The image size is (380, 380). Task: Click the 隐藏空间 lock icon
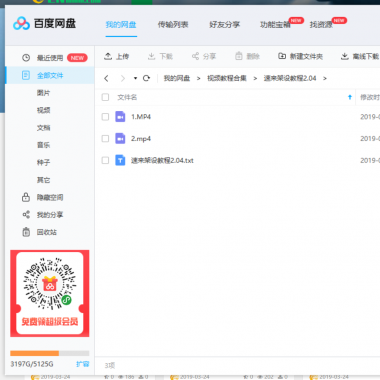point(26,197)
